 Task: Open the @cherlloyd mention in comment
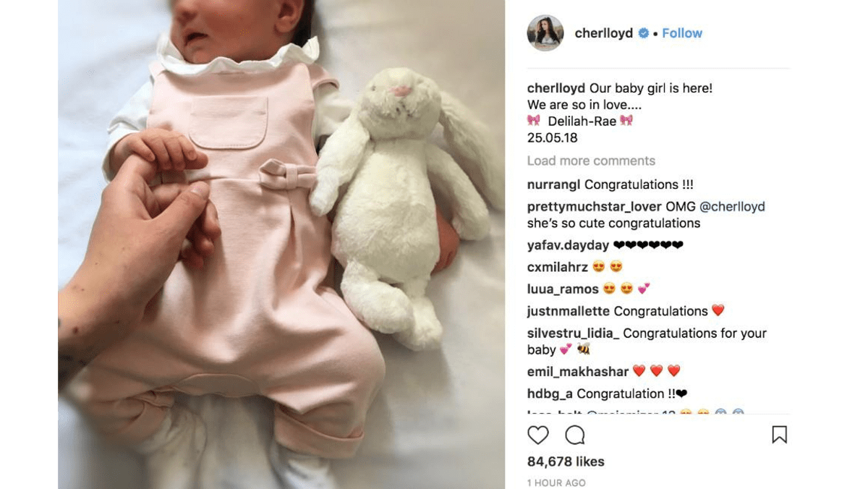[732, 206]
